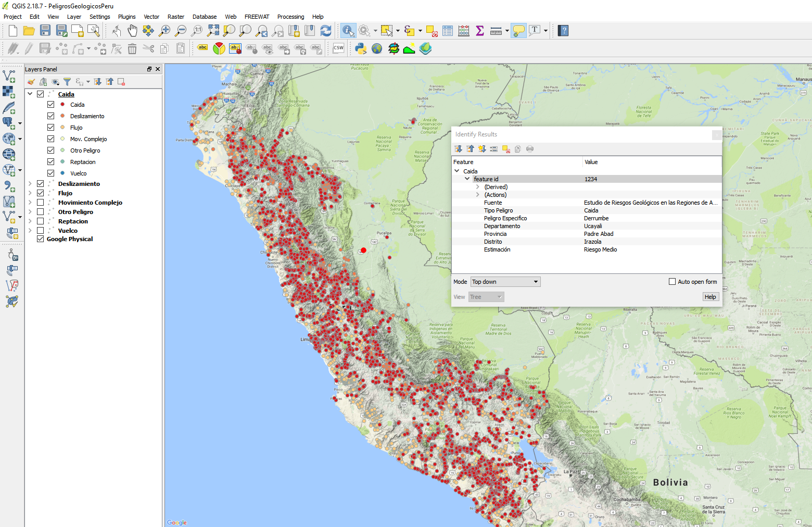Open a project using the folder icon
This screenshot has height=527, width=812.
coord(29,31)
